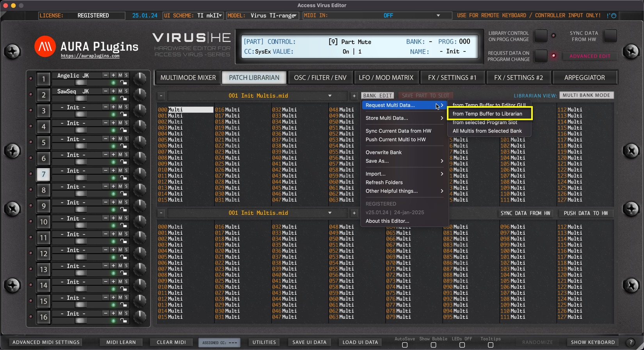Click the Push Data to HW button
The height and width of the screenshot is (350, 644).
point(585,213)
